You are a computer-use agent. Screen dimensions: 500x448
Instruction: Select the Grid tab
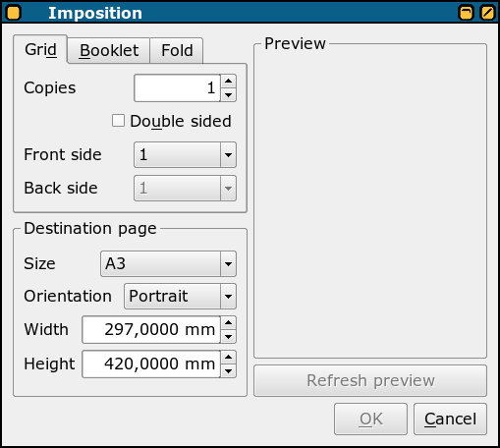coord(40,49)
